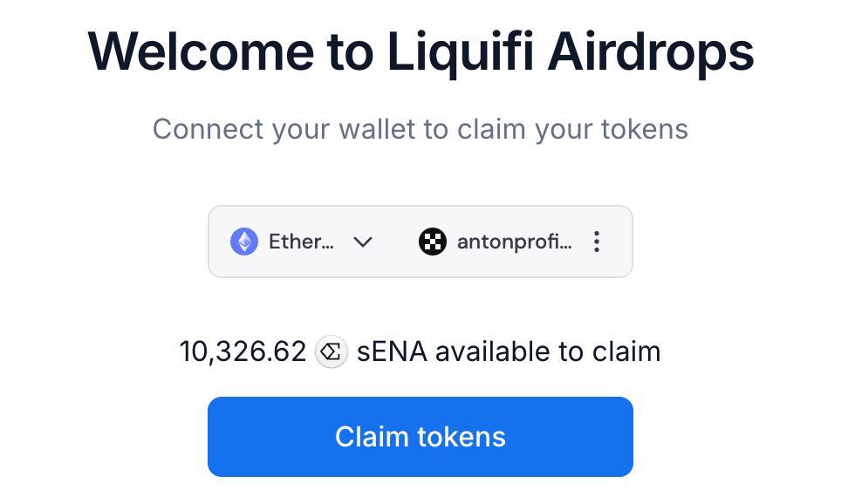The height and width of the screenshot is (504, 848).
Task: Click the sENA token symbol text
Action: 392,352
